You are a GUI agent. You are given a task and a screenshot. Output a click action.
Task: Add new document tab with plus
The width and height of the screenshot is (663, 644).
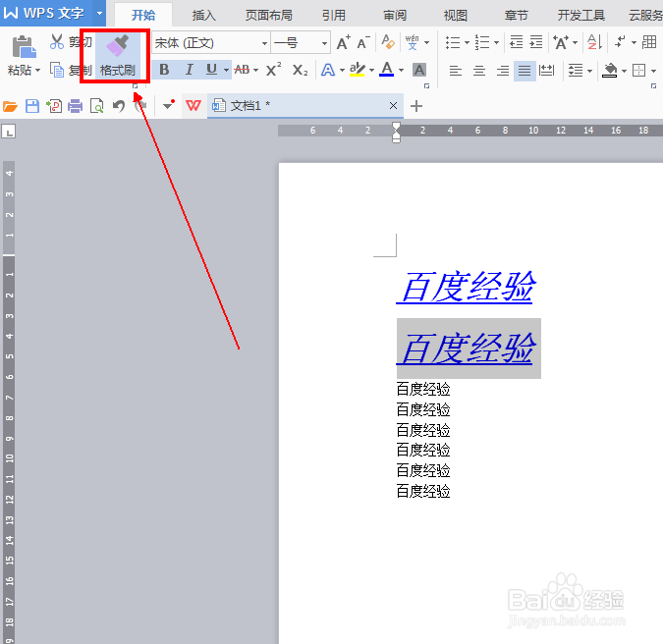click(x=416, y=106)
